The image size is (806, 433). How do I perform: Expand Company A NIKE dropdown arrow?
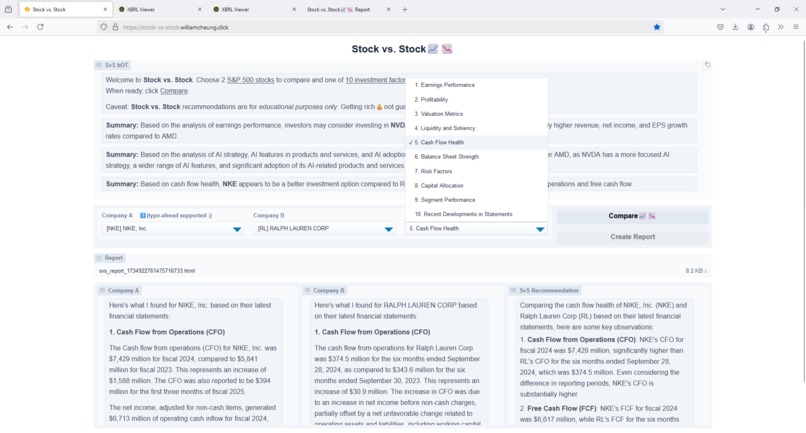pos(237,229)
